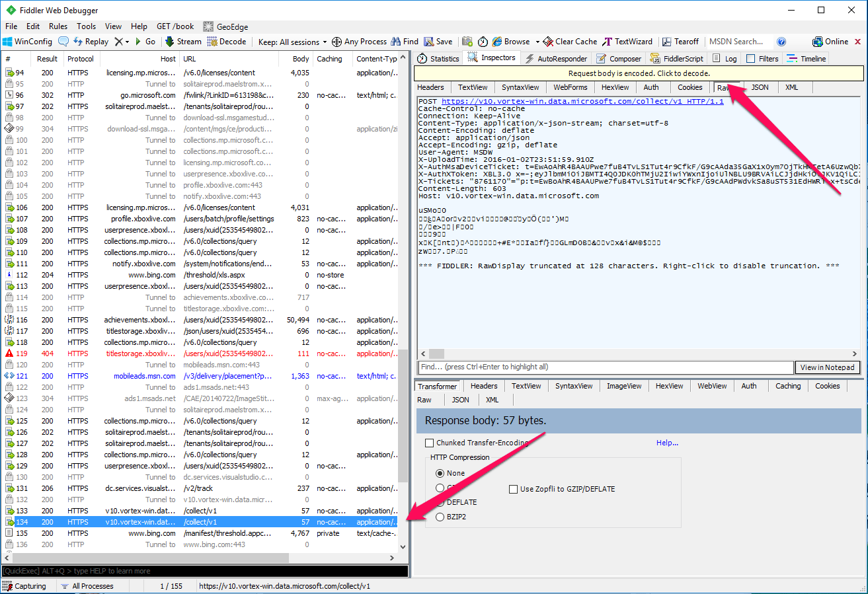This screenshot has height=594, width=868.
Task: Check Chunked Transfer-Encoding box
Action: tap(430, 443)
